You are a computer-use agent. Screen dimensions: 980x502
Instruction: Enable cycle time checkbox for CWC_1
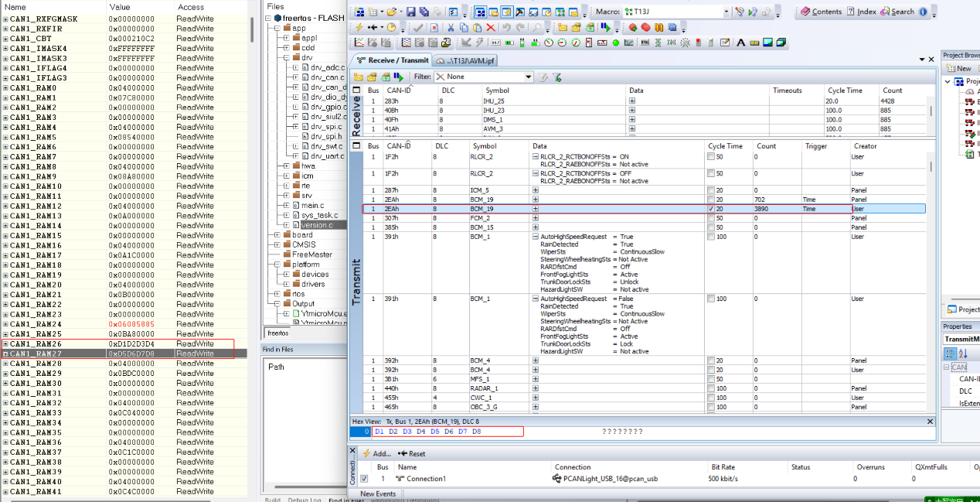point(711,398)
